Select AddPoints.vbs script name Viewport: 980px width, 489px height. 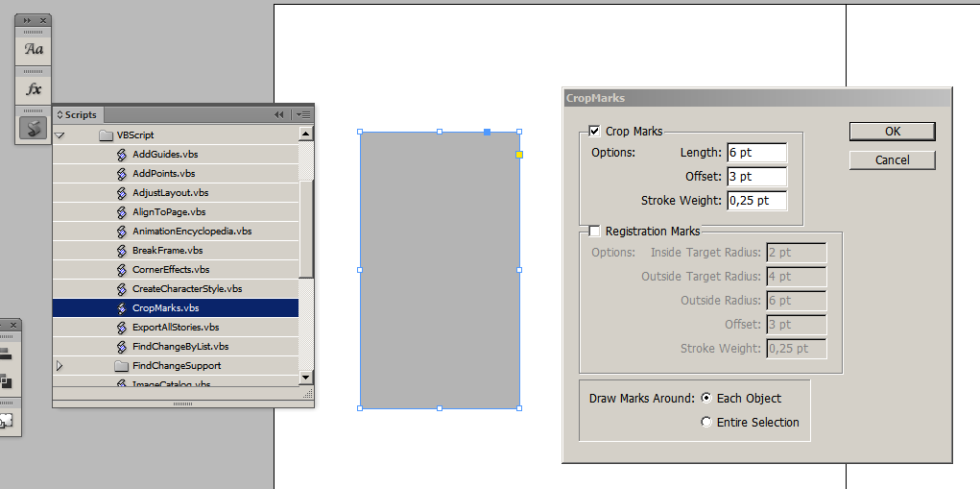coord(164,174)
